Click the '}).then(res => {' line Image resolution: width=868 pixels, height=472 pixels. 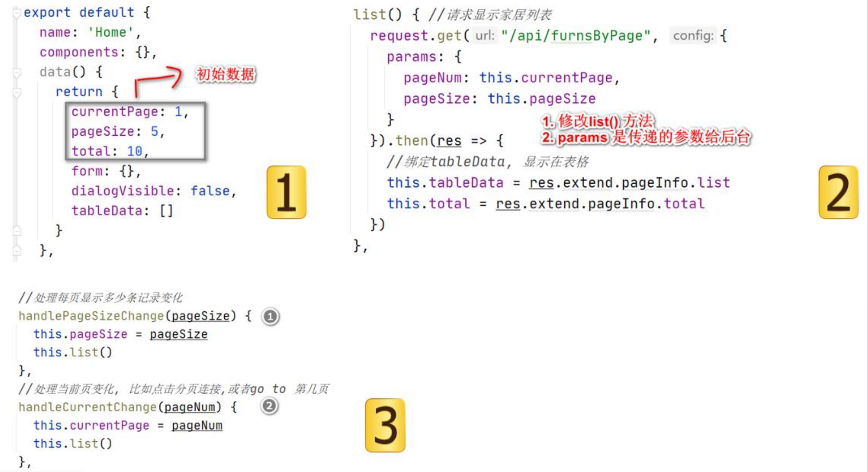click(x=437, y=140)
